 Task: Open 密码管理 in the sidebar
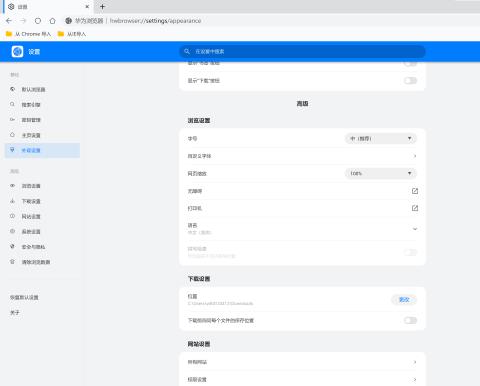pyautogui.click(x=31, y=120)
